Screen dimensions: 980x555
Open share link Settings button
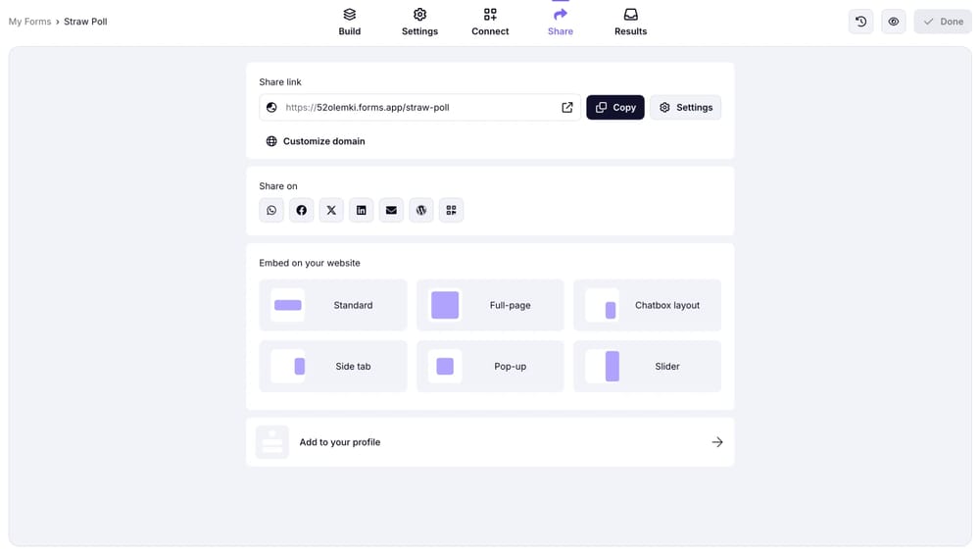[x=685, y=108]
